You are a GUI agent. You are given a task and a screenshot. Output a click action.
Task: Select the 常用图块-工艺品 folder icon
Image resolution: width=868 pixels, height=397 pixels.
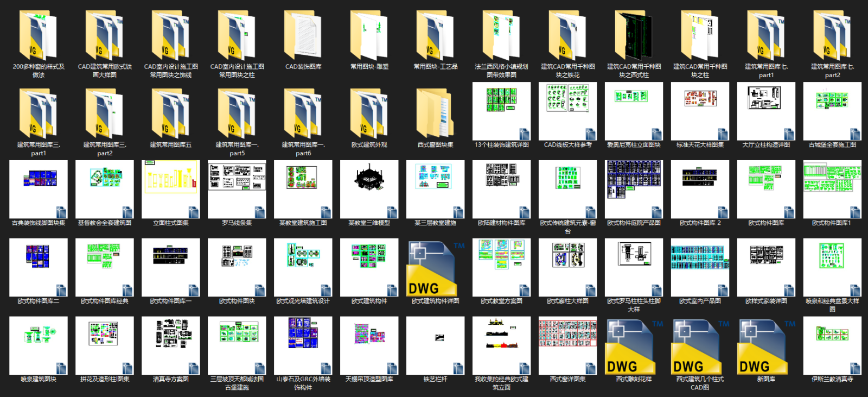pos(435,34)
